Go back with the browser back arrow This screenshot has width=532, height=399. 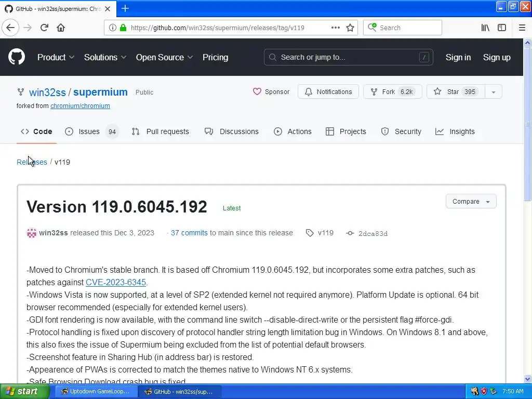10,28
